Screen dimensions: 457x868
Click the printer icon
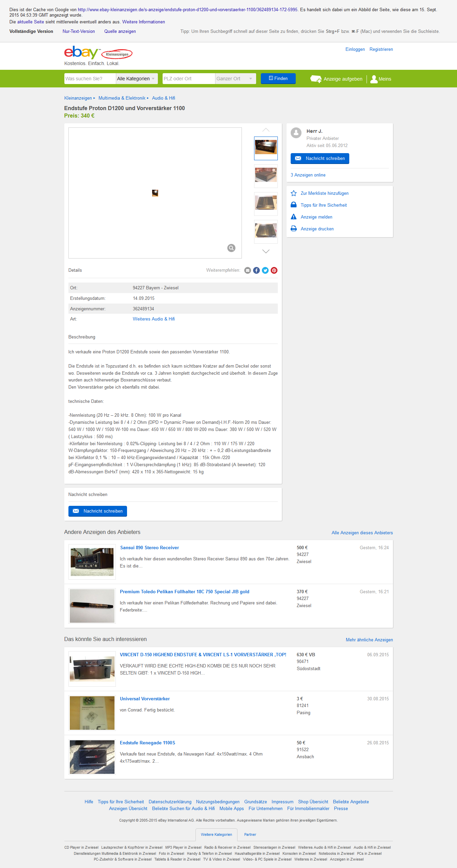[294, 229]
